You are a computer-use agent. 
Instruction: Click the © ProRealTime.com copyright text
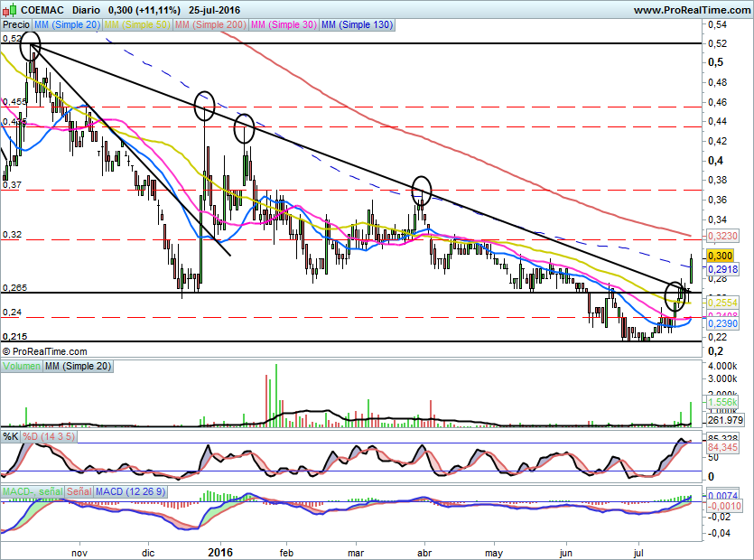pos(45,351)
